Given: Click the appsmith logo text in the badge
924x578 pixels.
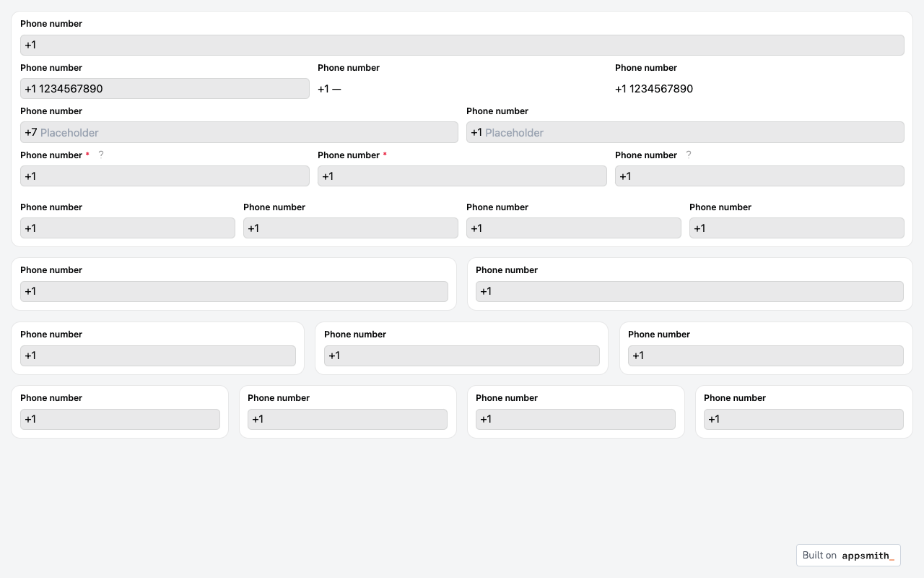Looking at the screenshot, I should pos(868,556).
